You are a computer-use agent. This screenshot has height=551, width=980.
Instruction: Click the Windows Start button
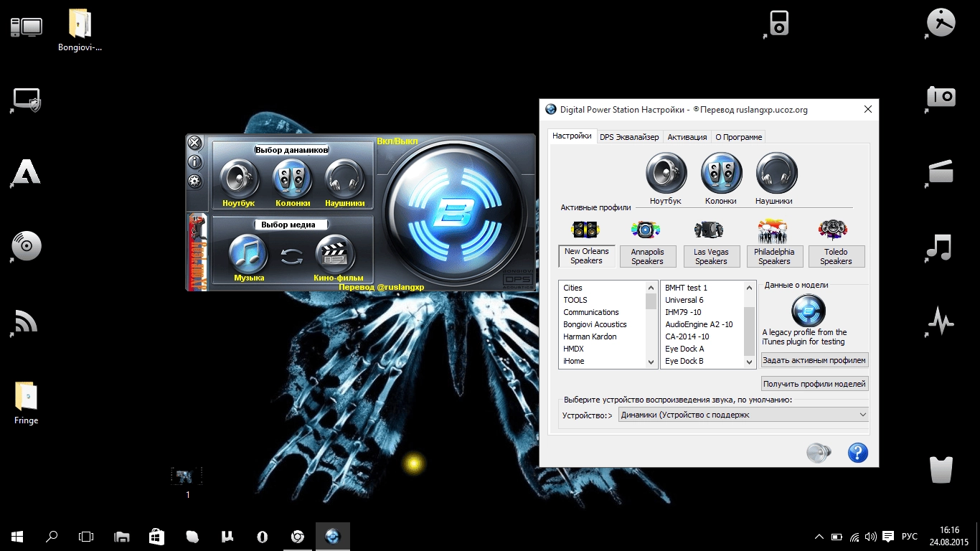[x=17, y=536]
